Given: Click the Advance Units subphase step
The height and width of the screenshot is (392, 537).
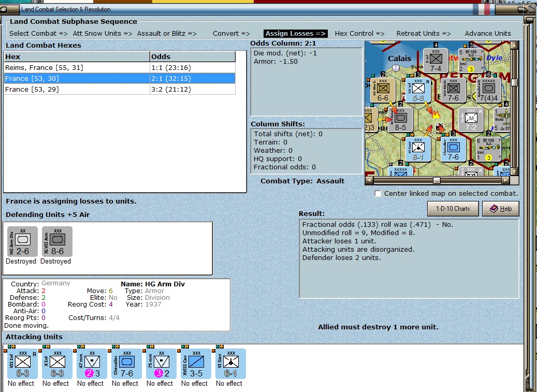Looking at the screenshot, I should click(x=488, y=34).
